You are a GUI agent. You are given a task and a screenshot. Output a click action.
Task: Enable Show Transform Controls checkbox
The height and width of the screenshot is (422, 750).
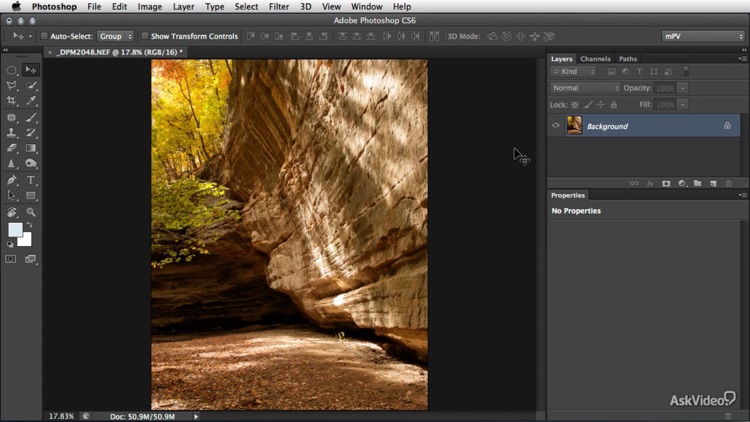(x=144, y=36)
